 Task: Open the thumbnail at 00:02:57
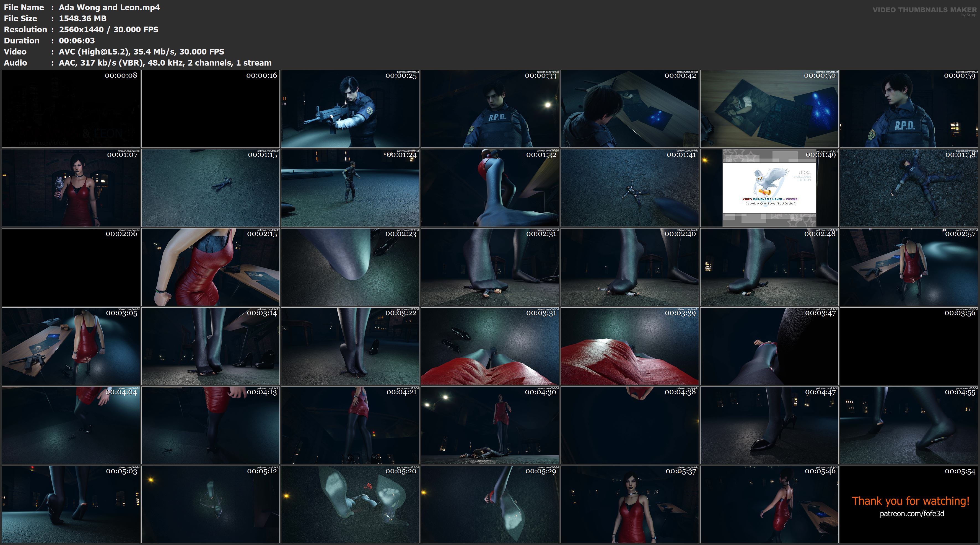909,267
